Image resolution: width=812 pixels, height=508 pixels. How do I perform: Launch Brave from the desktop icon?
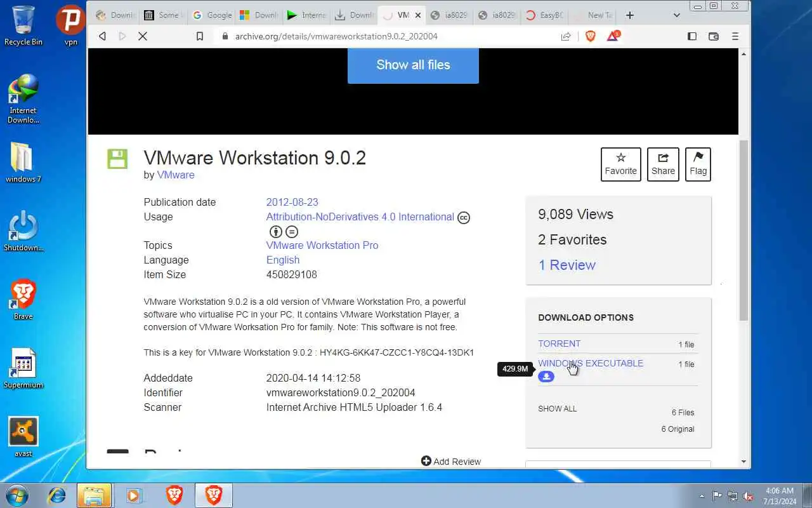point(23,299)
